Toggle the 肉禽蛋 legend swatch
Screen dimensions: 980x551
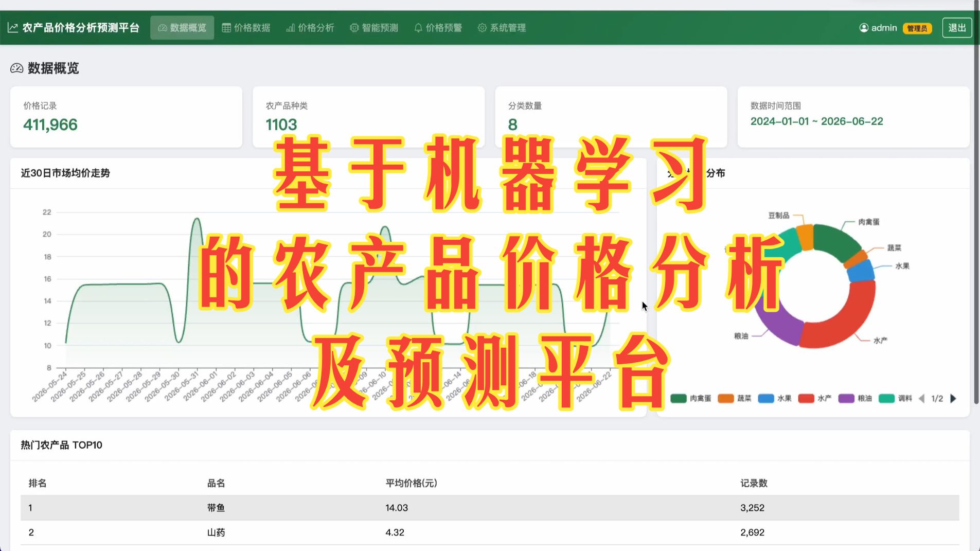tap(679, 398)
